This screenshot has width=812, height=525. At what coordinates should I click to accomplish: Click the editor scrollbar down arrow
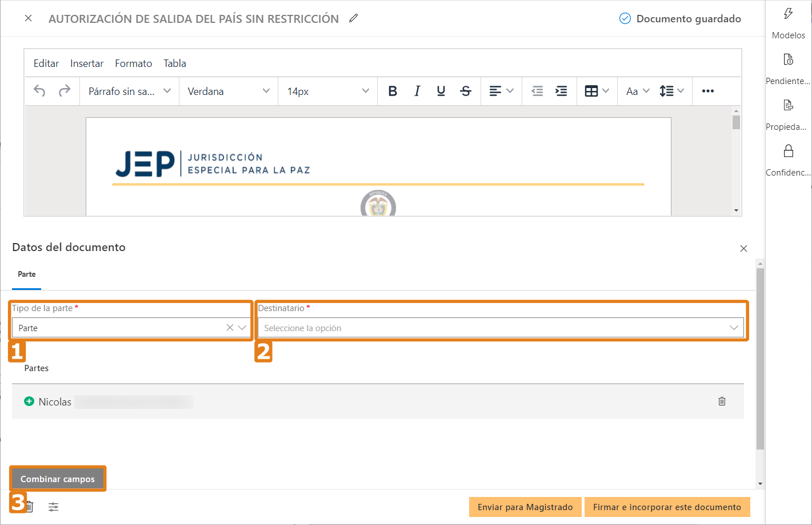point(736,210)
